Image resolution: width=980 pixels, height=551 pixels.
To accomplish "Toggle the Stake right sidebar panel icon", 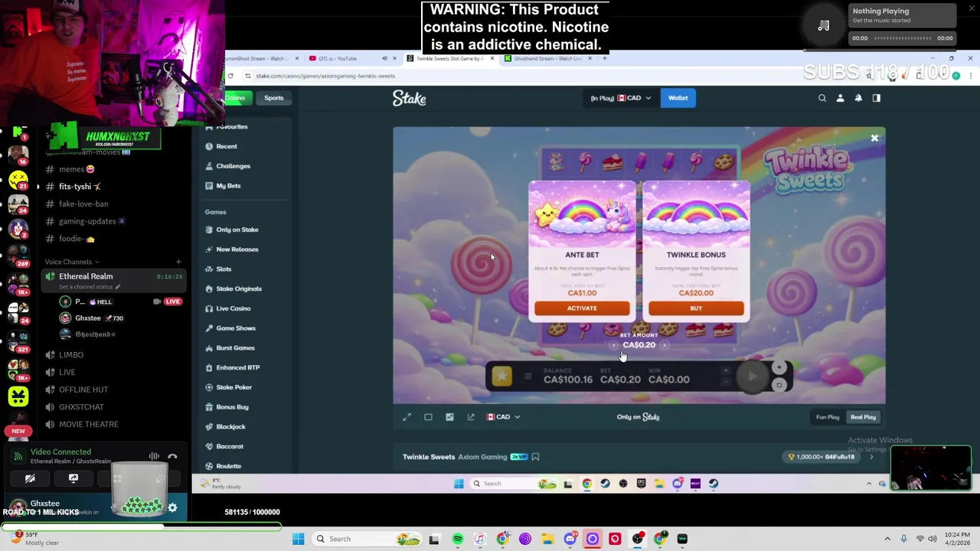I will coord(877,98).
